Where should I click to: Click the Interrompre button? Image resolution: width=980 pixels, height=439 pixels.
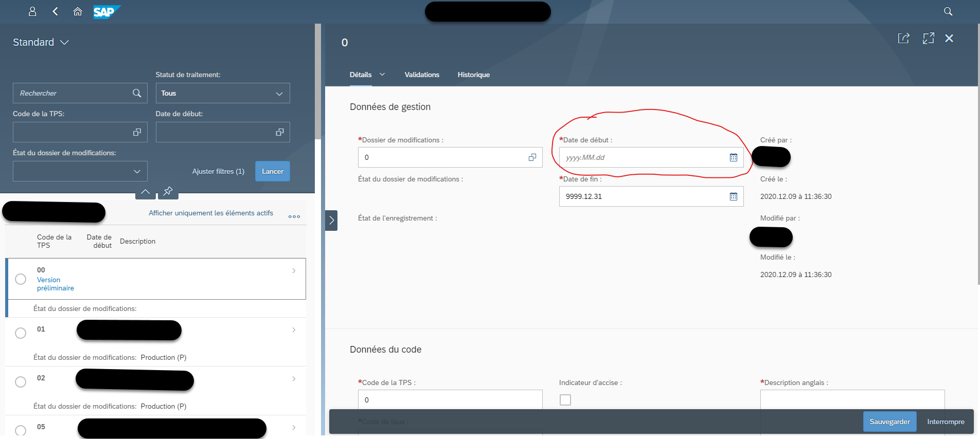coord(946,422)
